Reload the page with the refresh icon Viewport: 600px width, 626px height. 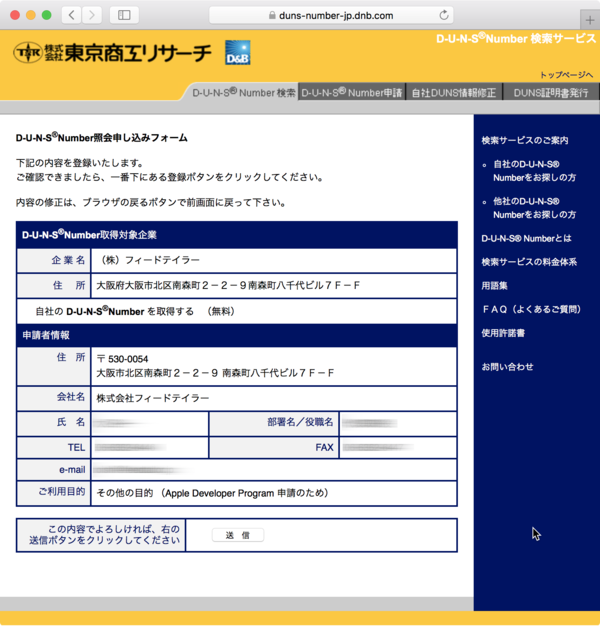(x=444, y=15)
